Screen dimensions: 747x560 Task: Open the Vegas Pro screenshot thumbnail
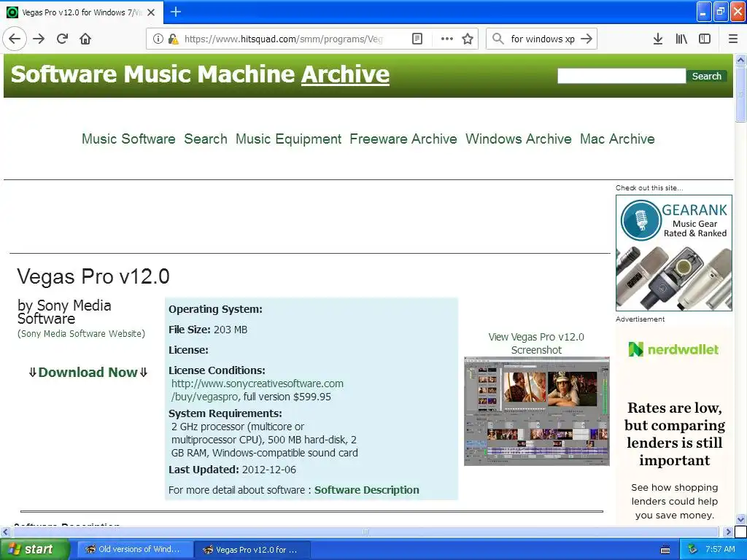coord(536,411)
